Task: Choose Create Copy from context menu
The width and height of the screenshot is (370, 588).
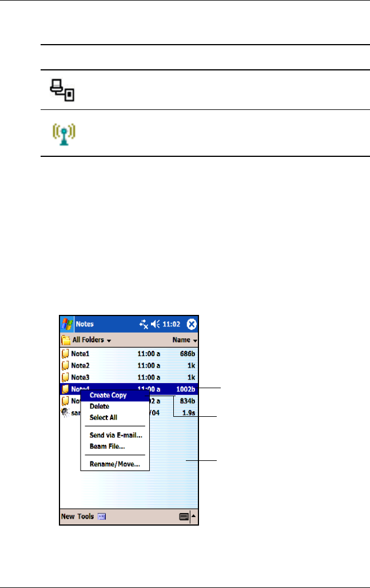Action: [x=115, y=395]
